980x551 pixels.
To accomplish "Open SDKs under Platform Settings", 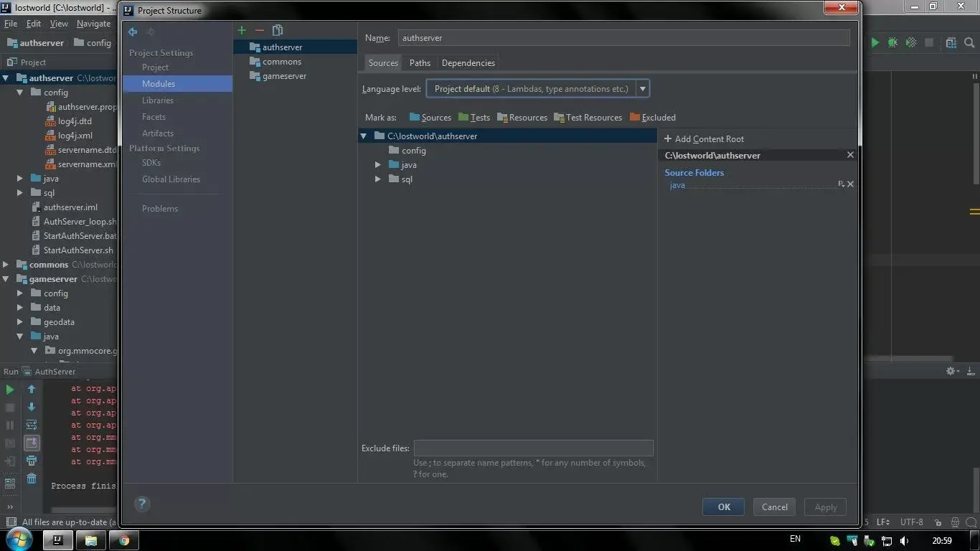I will (151, 163).
